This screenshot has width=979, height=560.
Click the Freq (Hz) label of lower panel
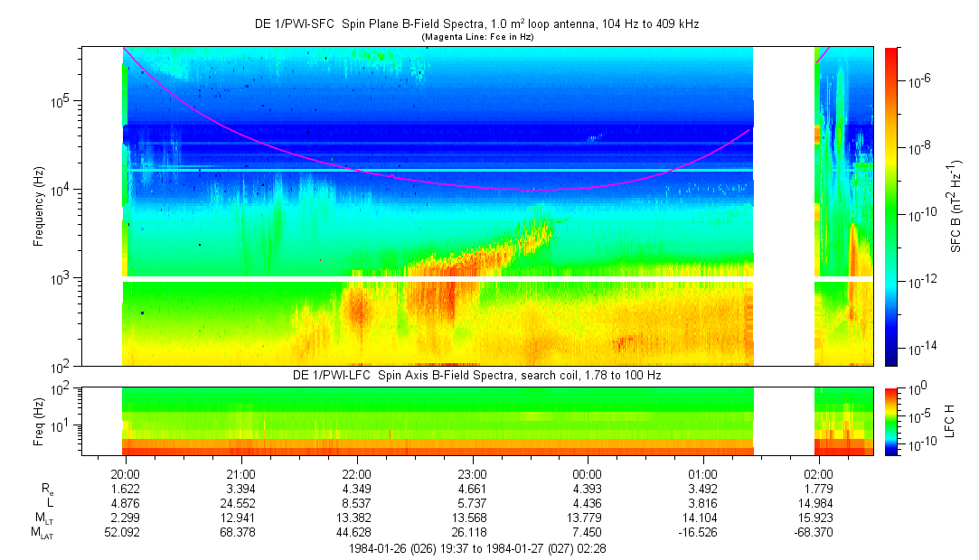39,421
